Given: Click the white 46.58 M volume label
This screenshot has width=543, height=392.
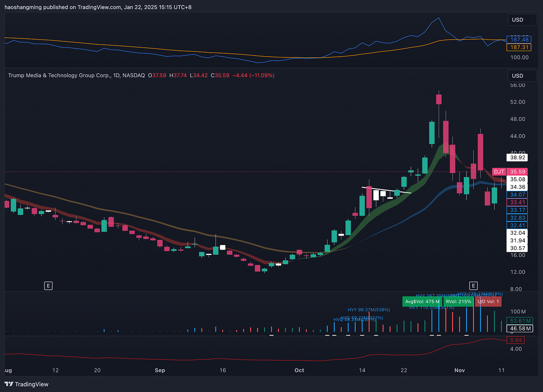Looking at the screenshot, I should tap(520, 329).
